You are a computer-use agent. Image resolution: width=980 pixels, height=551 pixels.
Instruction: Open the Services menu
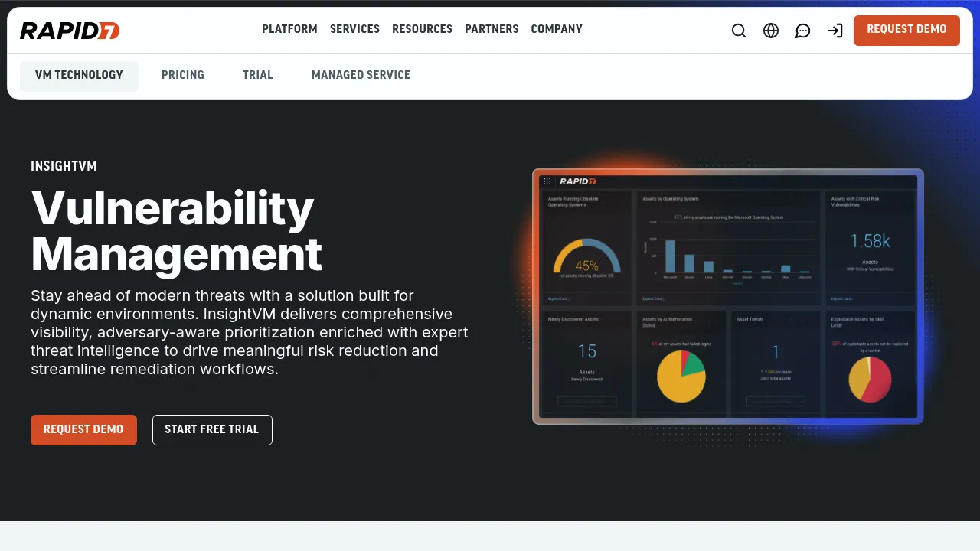point(354,29)
